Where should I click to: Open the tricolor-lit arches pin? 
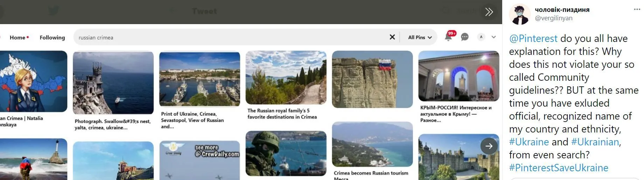tap(459, 76)
